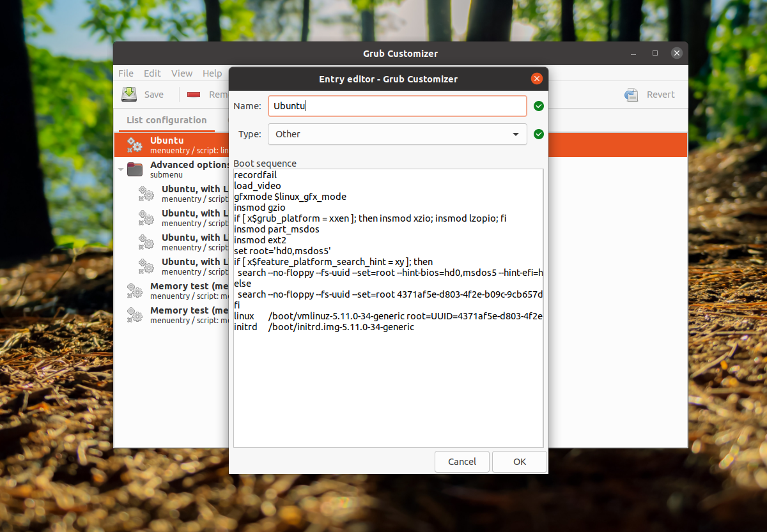Click the Save toolbar icon
This screenshot has height=532, width=767.
130,95
